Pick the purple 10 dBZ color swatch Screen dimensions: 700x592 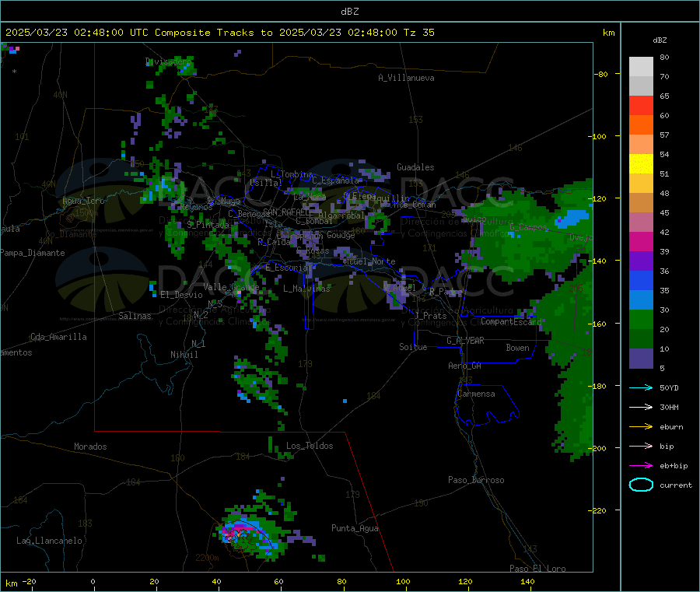click(x=641, y=359)
